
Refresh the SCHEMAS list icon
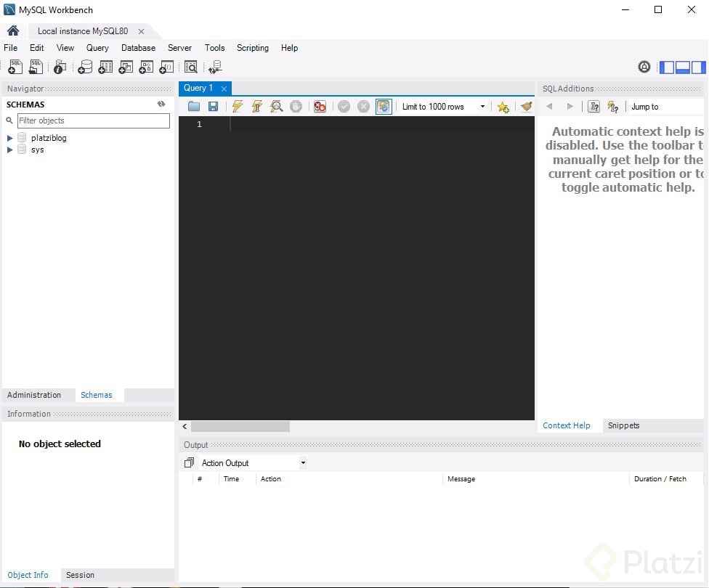pyautogui.click(x=161, y=104)
